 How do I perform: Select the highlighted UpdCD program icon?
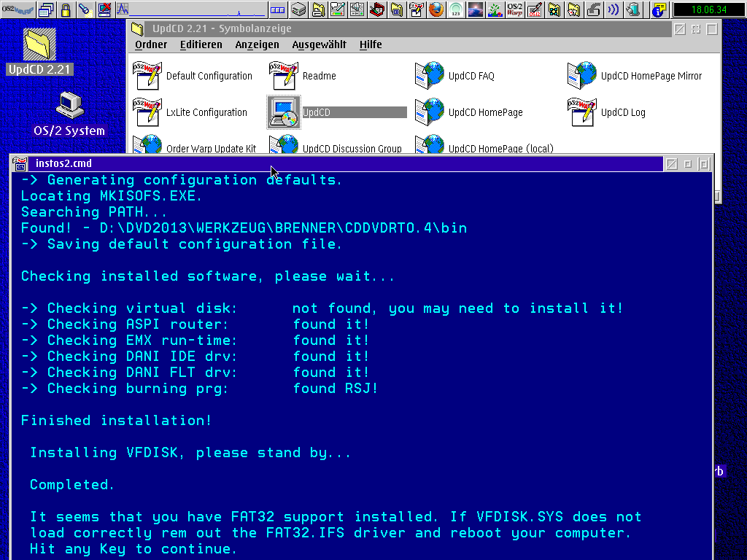coord(284,112)
